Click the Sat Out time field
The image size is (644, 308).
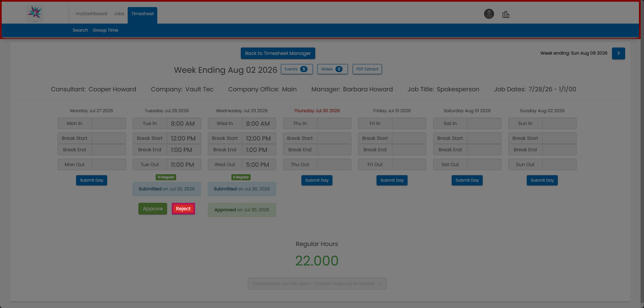(484, 164)
